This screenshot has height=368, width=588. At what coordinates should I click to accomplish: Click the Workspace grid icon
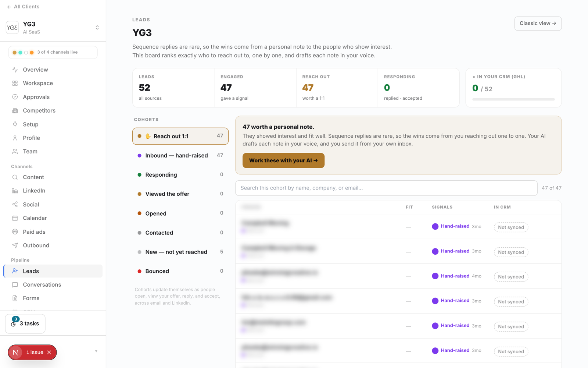click(15, 83)
